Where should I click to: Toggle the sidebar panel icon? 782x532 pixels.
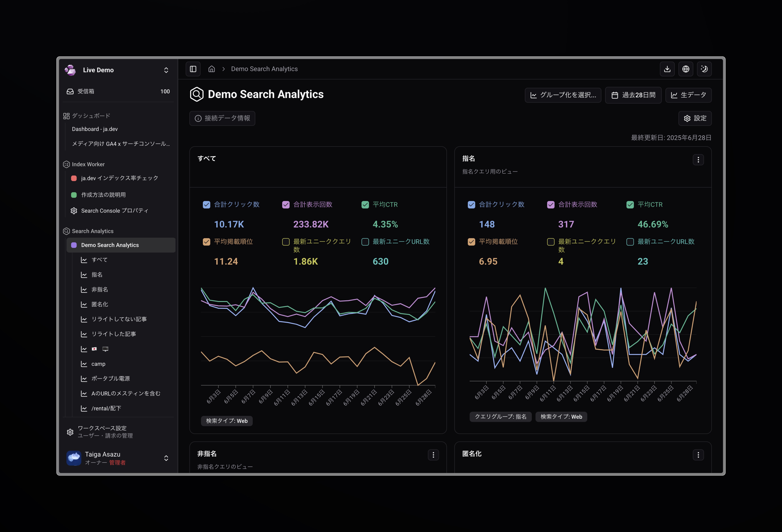click(x=193, y=69)
